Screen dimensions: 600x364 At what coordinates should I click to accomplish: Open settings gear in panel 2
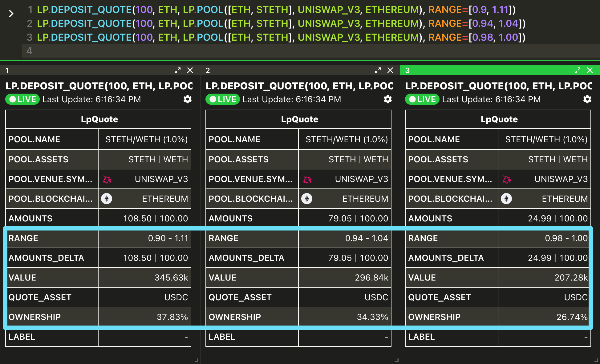pyautogui.click(x=387, y=99)
